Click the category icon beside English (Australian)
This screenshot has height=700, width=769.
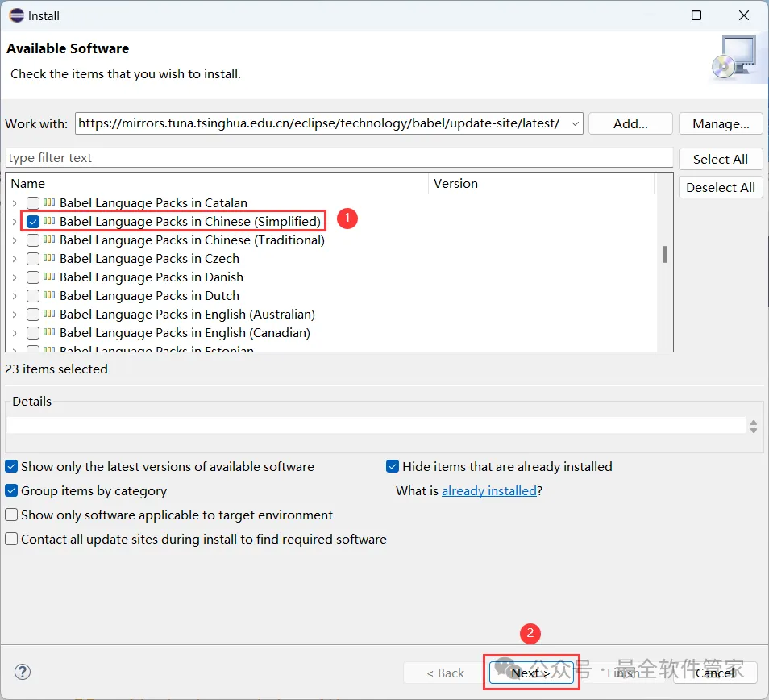point(49,314)
